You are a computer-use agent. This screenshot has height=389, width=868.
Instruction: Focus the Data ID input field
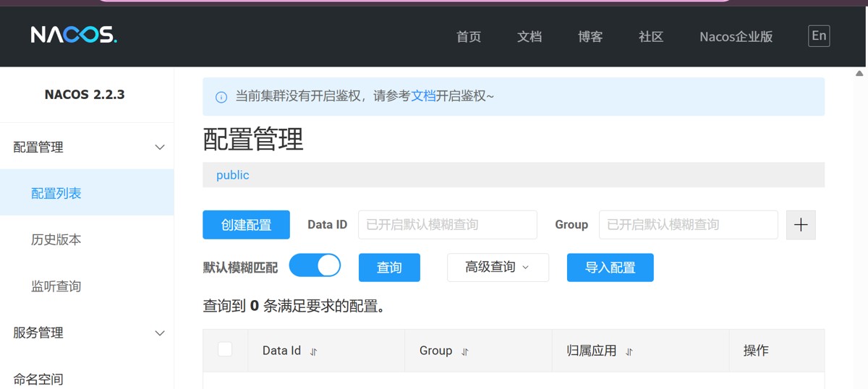[x=447, y=225]
